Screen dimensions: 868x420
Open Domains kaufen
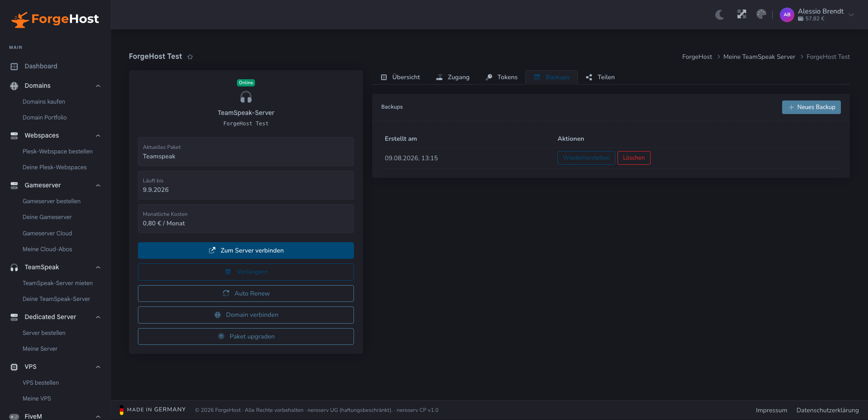44,102
